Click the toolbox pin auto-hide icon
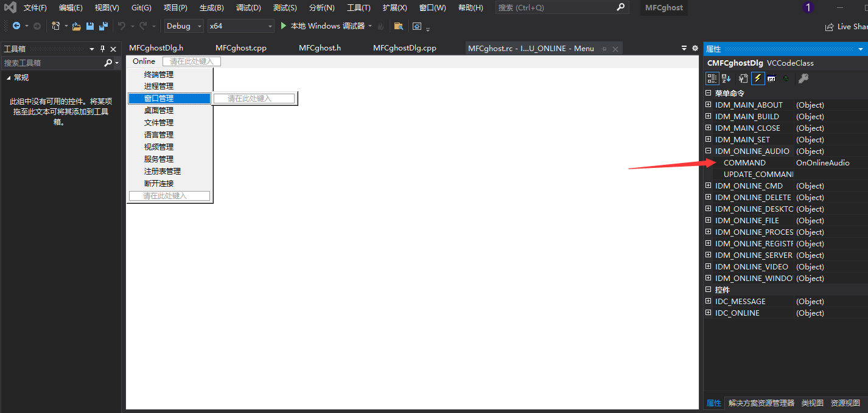The width and height of the screenshot is (868, 413). (x=102, y=49)
